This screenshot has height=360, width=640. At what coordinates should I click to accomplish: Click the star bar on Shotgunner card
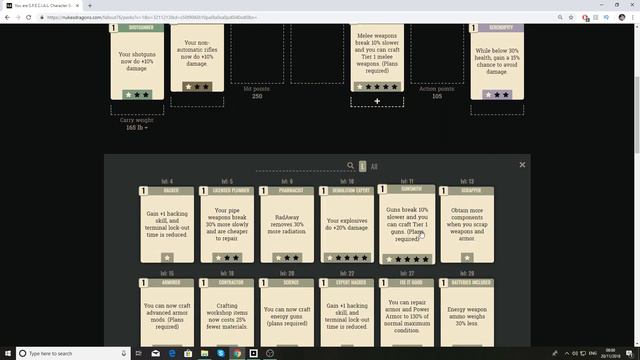137,94
